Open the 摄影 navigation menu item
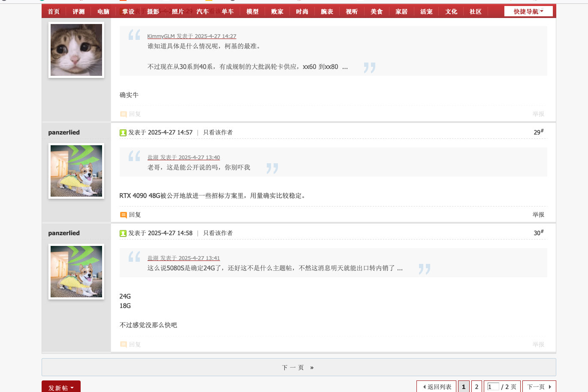 click(x=153, y=12)
